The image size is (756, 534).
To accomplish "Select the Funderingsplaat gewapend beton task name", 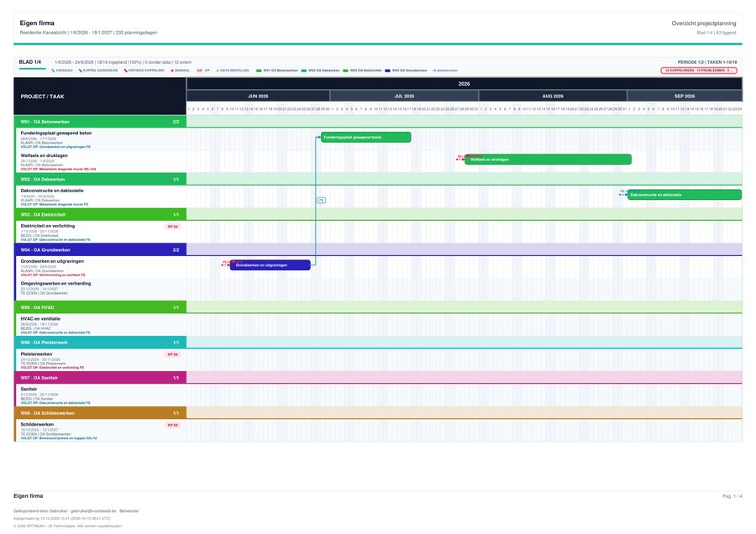I will [56, 133].
